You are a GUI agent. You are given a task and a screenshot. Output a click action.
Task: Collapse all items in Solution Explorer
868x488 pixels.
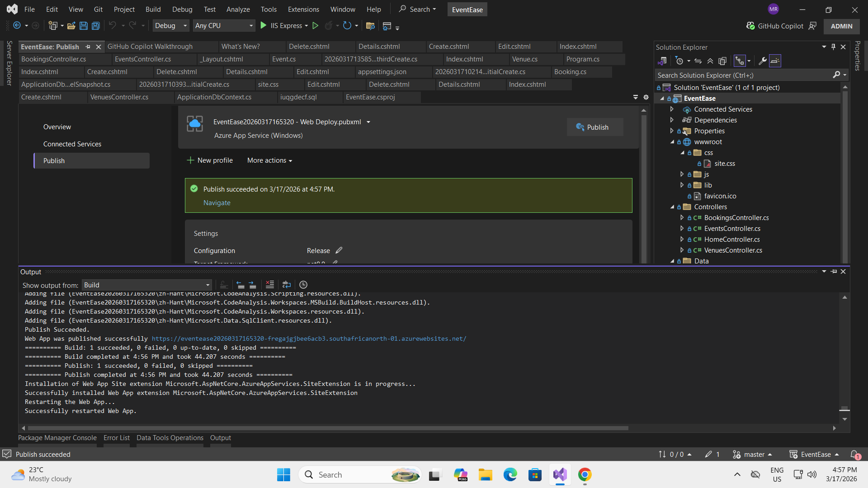[x=710, y=61]
